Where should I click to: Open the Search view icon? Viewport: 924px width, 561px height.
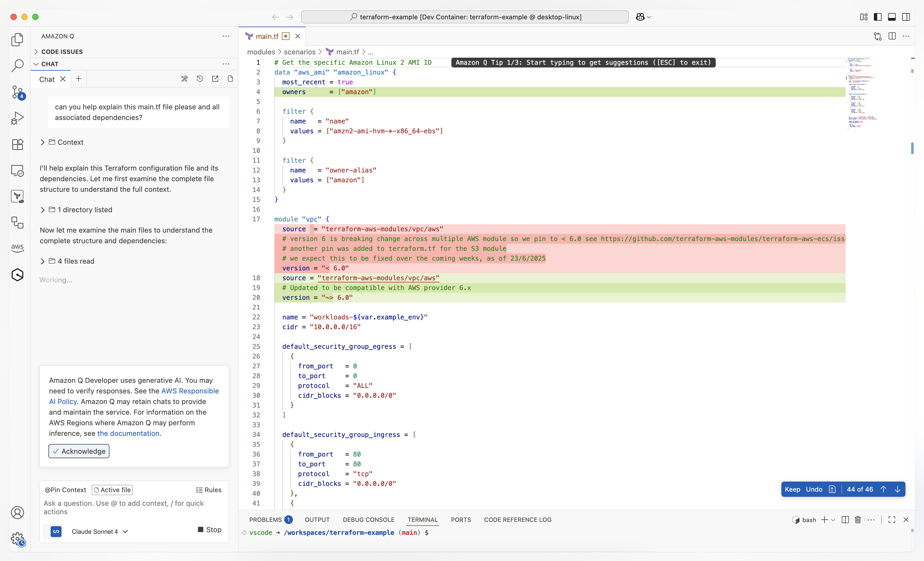[17, 66]
